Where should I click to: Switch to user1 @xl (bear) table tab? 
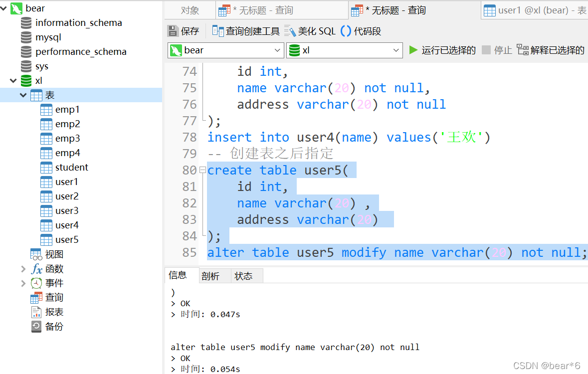tap(535, 10)
